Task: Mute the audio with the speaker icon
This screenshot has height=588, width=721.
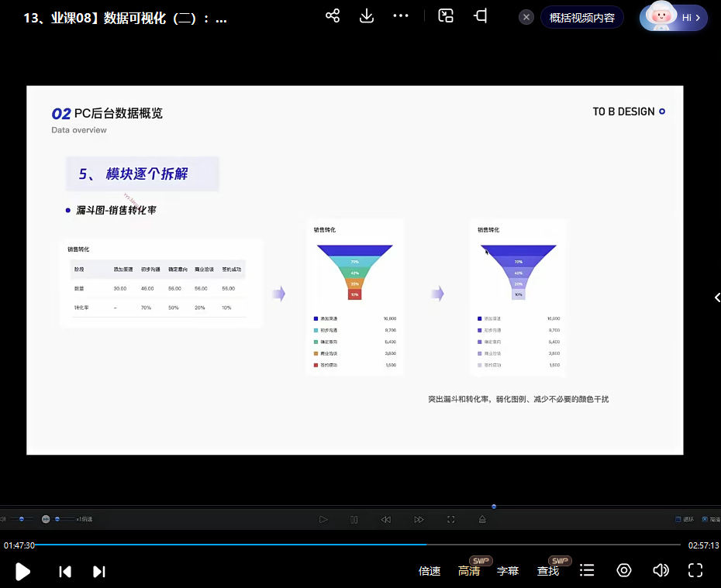Action: (661, 571)
